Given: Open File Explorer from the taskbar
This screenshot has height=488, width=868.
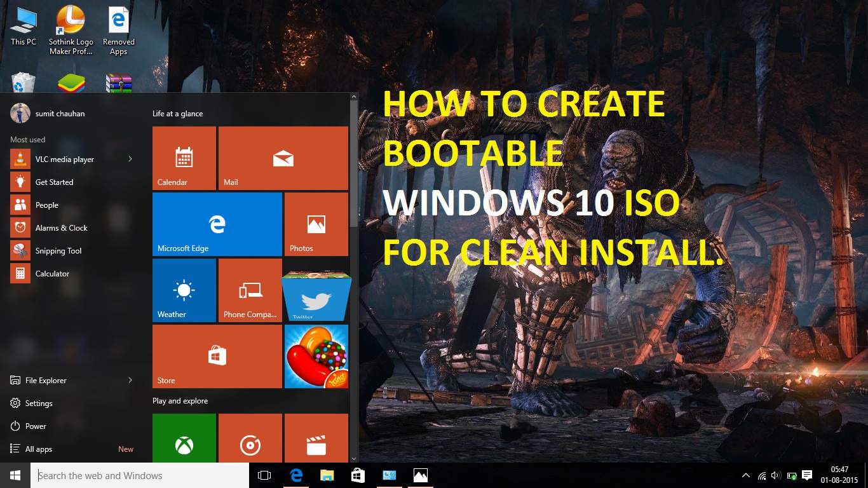Looking at the screenshot, I should coord(327,475).
